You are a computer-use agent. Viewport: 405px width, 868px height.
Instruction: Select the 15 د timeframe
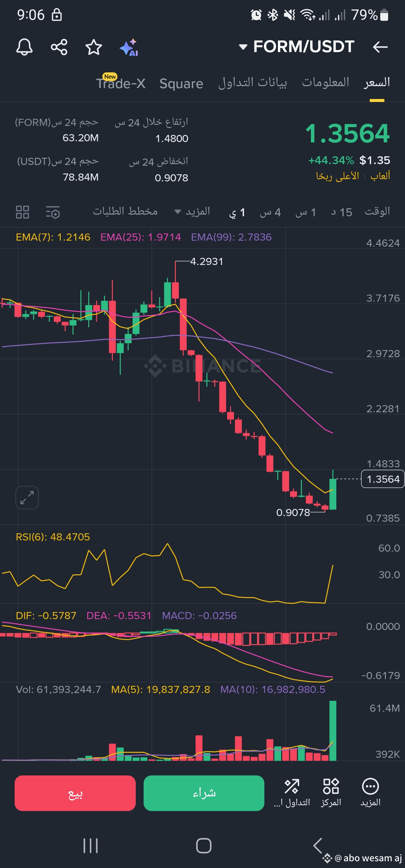click(342, 213)
